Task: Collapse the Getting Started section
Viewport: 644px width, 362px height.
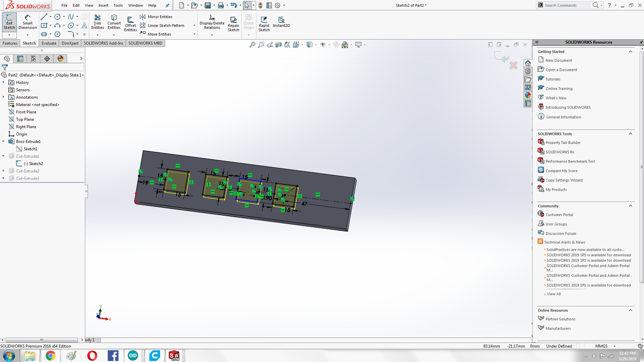Action: (x=630, y=52)
